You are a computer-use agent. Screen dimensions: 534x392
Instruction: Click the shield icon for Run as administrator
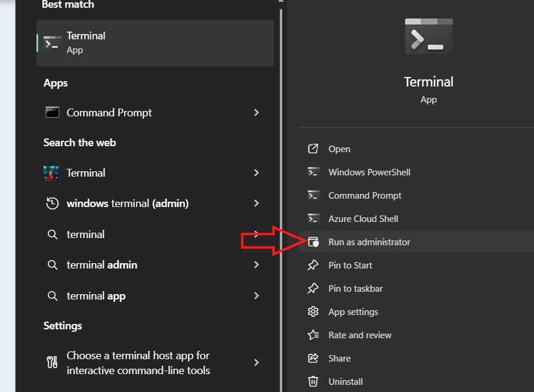pyautogui.click(x=313, y=242)
